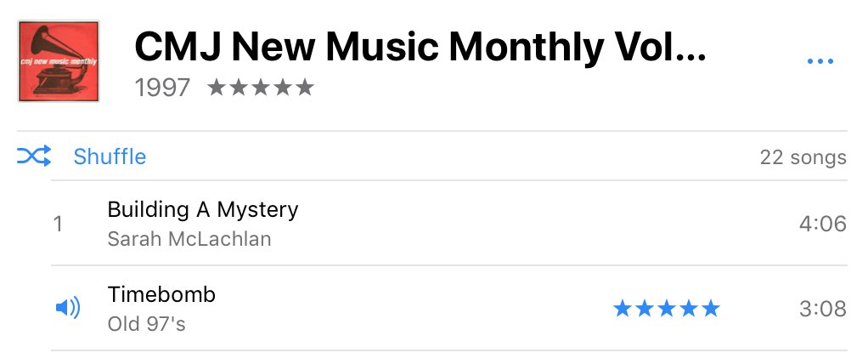Open the CMJ New Music Monthly album artwork

click(59, 61)
